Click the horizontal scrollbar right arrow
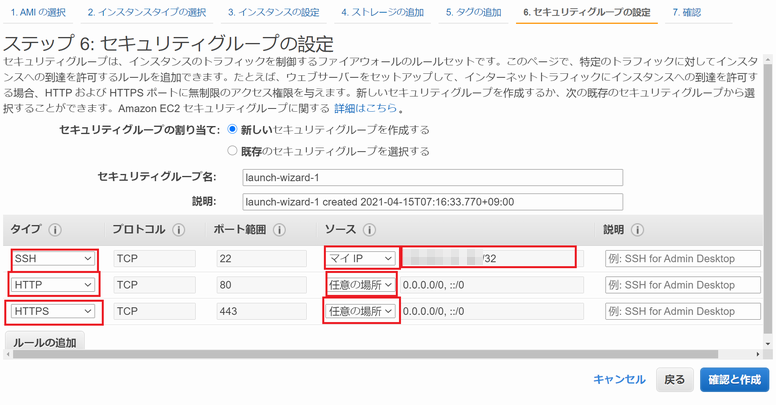This screenshot has height=405, width=776. coord(758,354)
